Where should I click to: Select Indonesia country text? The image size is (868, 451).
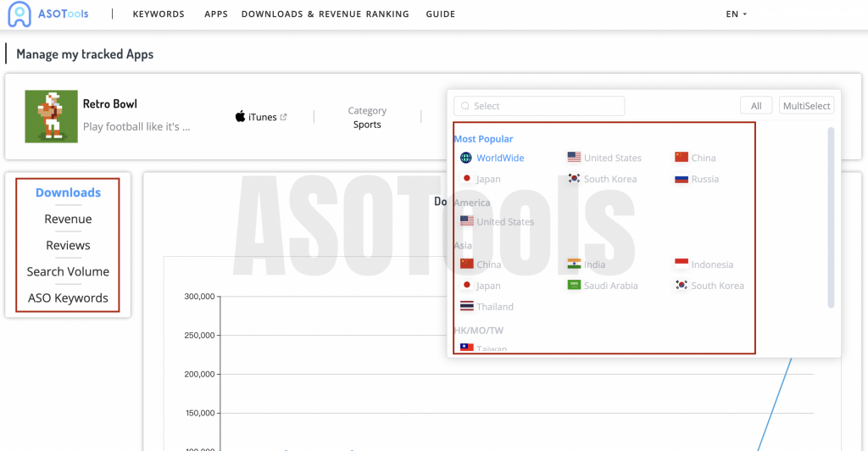pos(712,264)
